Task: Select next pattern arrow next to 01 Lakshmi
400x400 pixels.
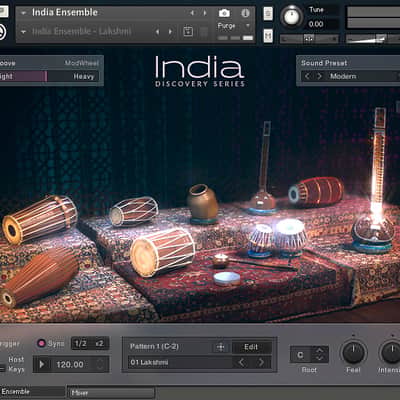Action: [261, 362]
